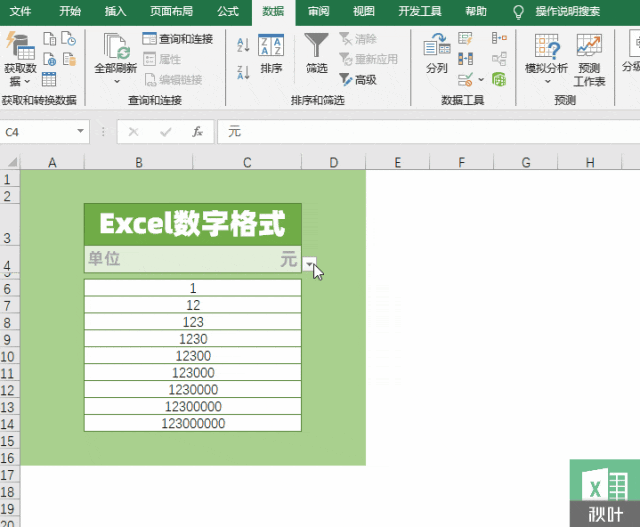The height and width of the screenshot is (527, 640).
Task: Click the From Web icon
Action: click(49, 60)
